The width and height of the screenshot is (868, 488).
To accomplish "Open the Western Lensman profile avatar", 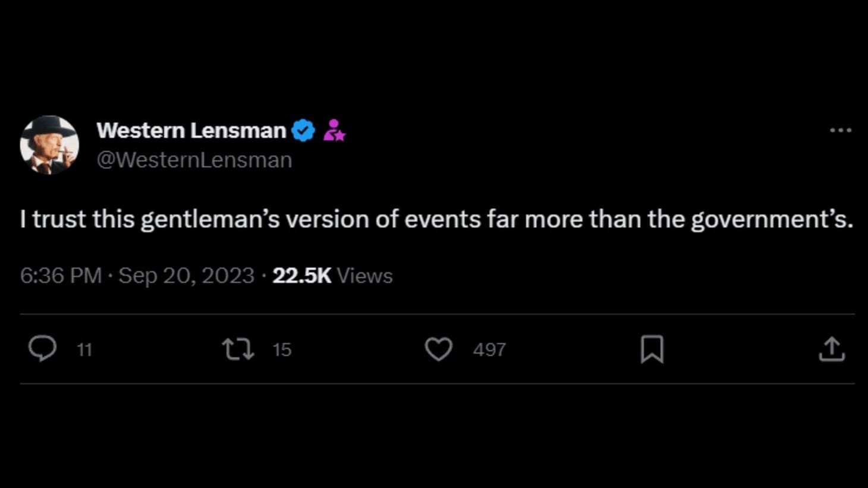I will 49,145.
